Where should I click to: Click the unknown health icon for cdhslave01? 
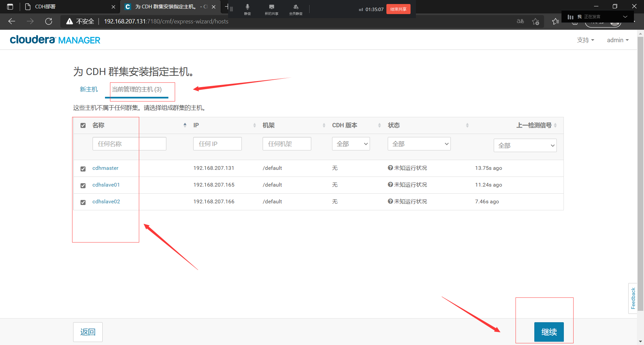point(390,185)
